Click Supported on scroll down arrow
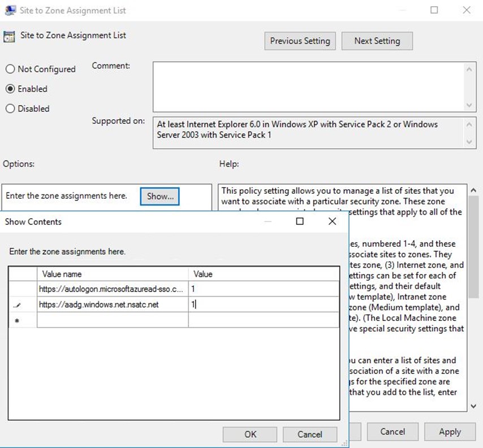Screen dimensions: 483x448 pyautogui.click(x=469, y=142)
